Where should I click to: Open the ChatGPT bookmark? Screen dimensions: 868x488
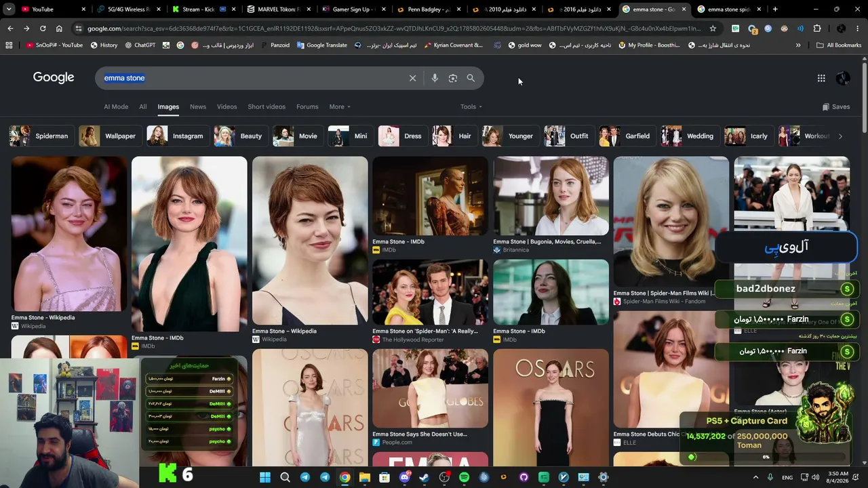(x=140, y=45)
